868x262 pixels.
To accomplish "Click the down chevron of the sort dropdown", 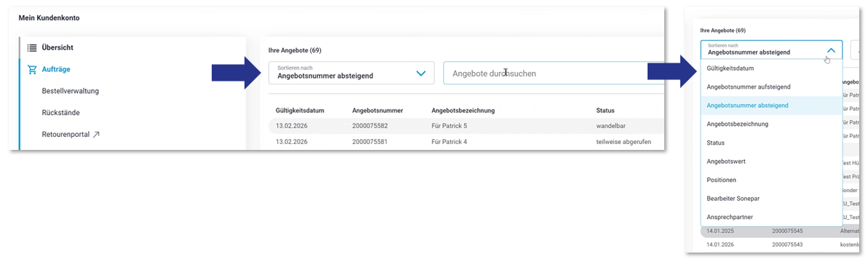I will (x=421, y=73).
